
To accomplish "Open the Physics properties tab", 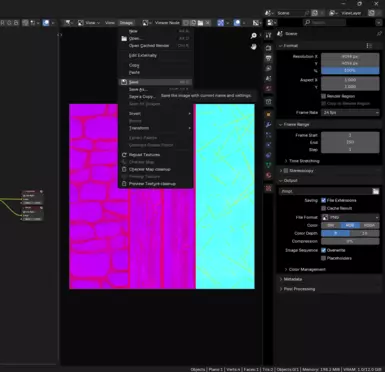I will pos(269,145).
